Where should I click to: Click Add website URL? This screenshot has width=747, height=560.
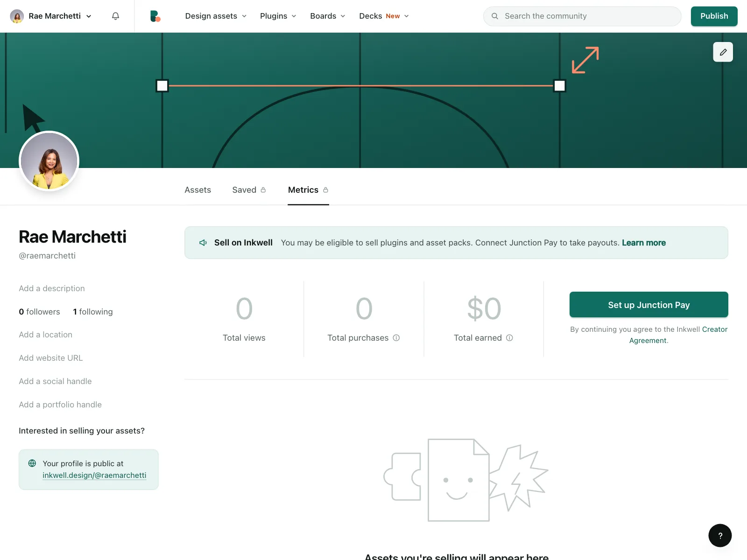[x=51, y=358]
